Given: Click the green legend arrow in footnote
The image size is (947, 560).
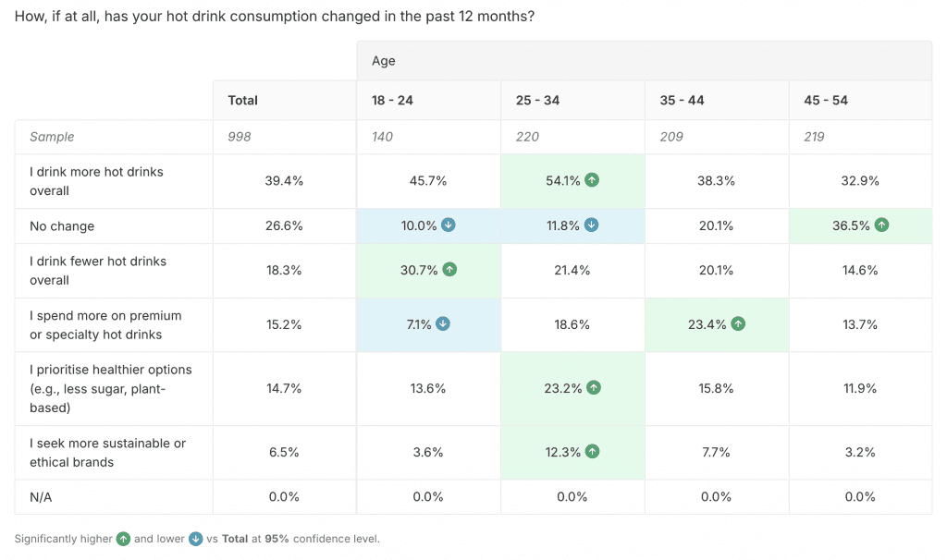Looking at the screenshot, I should 123,539.
